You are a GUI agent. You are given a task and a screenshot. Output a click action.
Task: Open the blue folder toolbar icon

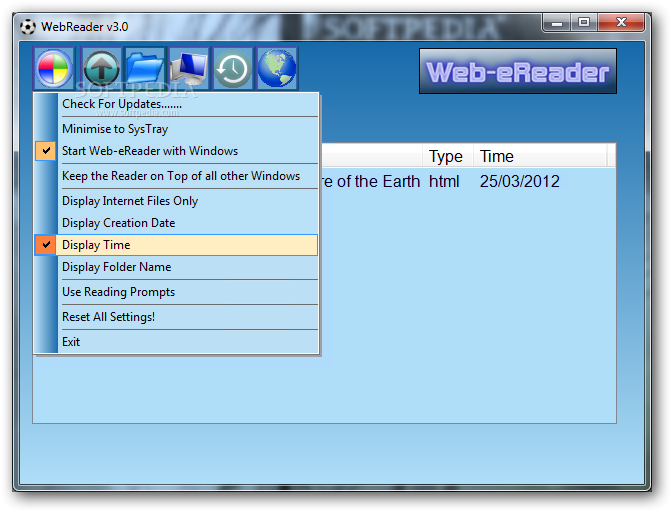145,68
